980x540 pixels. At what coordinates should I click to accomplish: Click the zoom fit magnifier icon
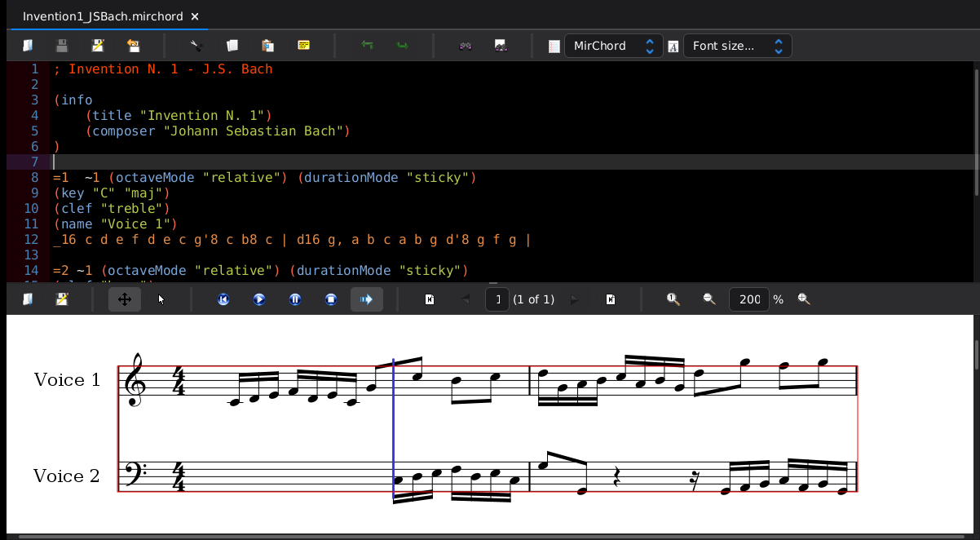click(x=673, y=299)
